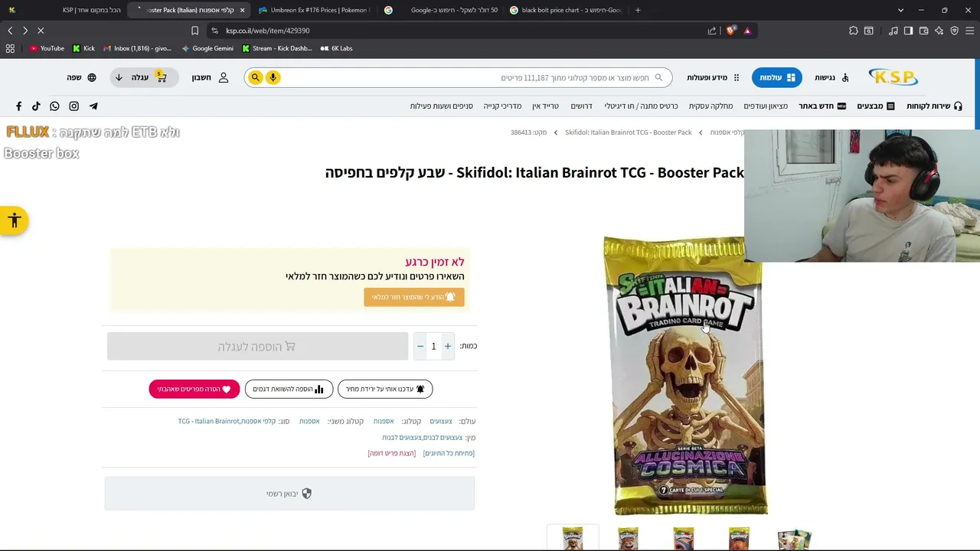Select the first booster pack thumbnail
This screenshot has width=980, height=551.
pyautogui.click(x=573, y=538)
